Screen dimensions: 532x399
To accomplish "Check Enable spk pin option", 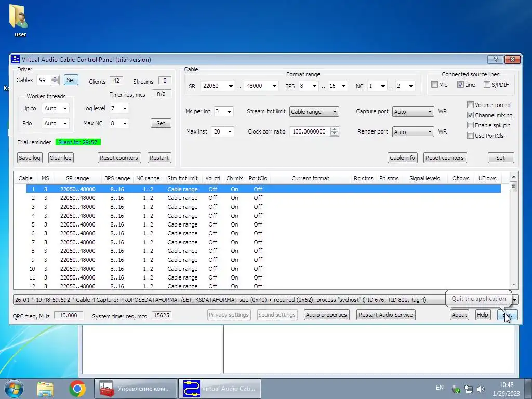I will (x=470, y=125).
